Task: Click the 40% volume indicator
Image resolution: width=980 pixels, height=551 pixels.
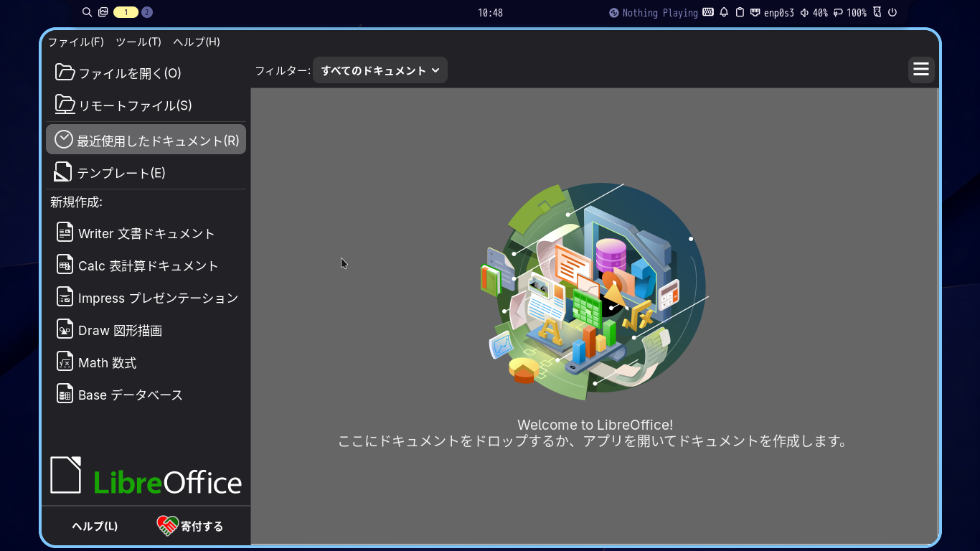Action: pos(814,12)
